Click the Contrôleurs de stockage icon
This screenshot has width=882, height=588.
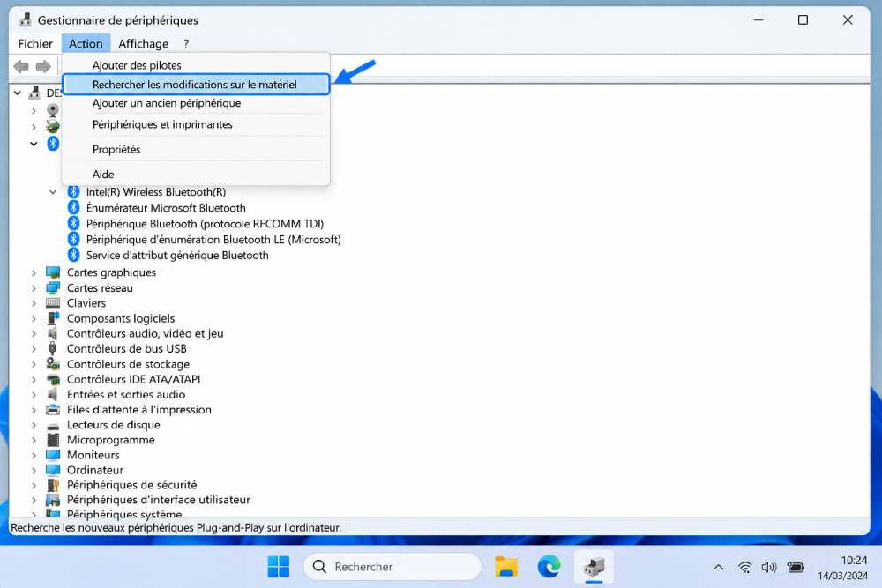coord(53,364)
